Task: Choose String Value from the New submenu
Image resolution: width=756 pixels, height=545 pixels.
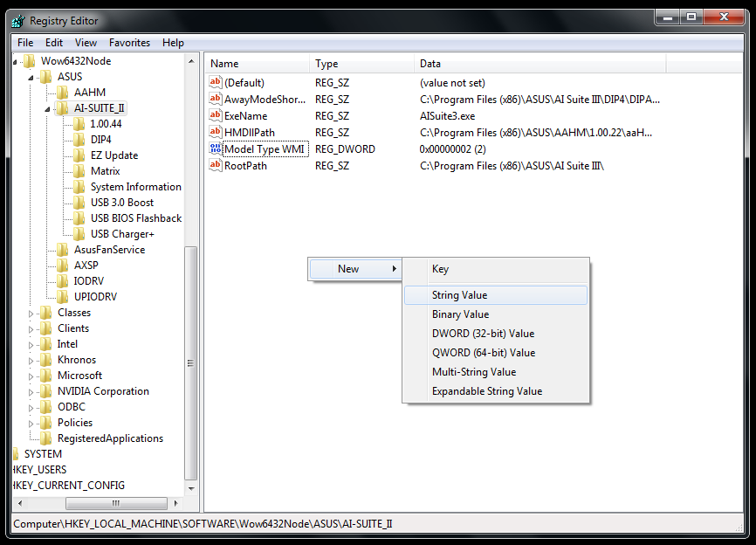Action: [x=459, y=295]
